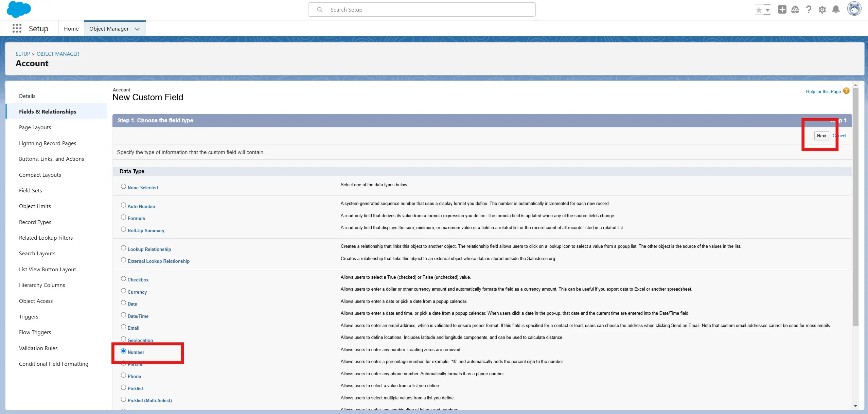Select the Picklist data type option
This screenshot has height=414, width=868.
tap(123, 387)
